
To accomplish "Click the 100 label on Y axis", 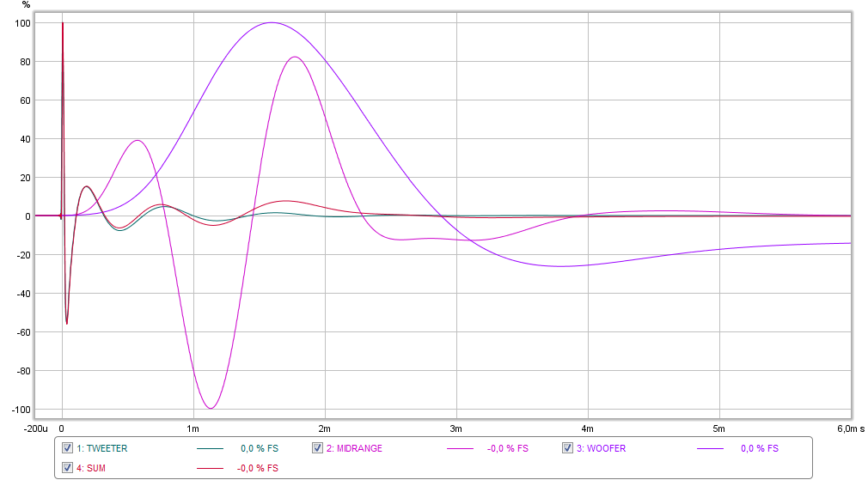I will tap(22, 23).
